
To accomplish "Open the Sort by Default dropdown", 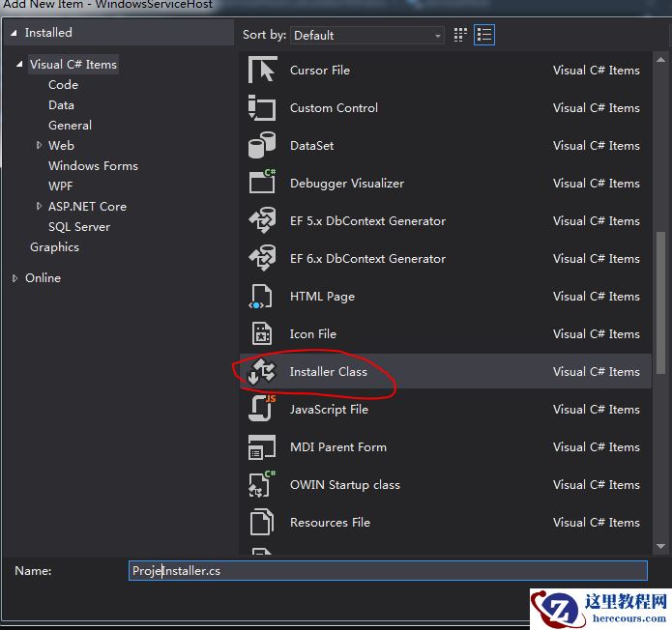I will [x=366, y=35].
